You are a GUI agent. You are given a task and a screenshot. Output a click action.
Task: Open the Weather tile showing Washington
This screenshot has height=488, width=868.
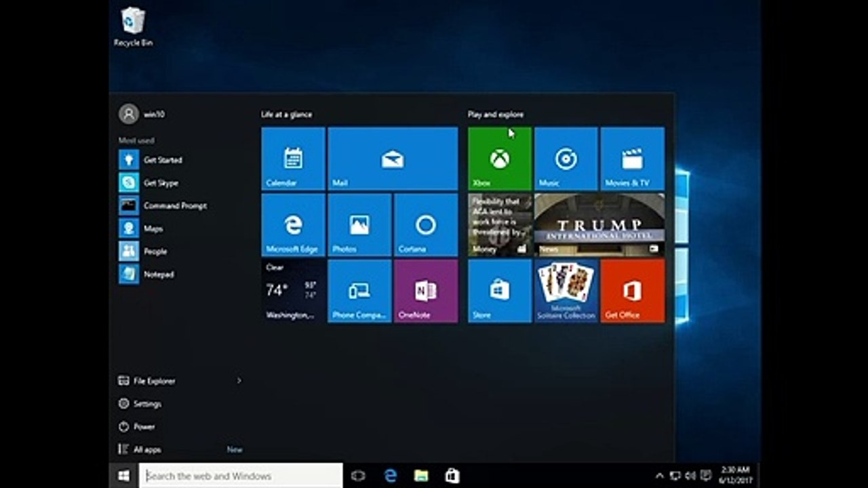point(293,291)
